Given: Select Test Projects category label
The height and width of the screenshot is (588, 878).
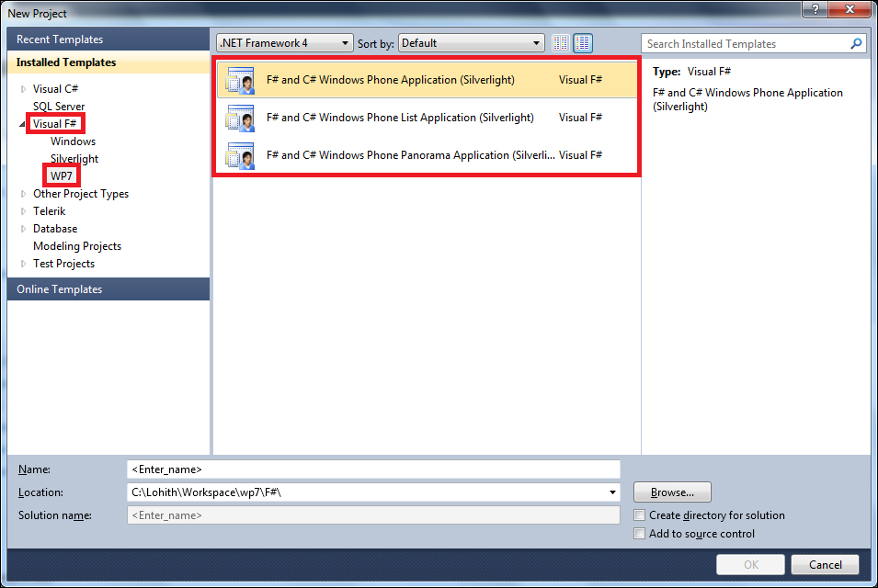Looking at the screenshot, I should [x=63, y=264].
